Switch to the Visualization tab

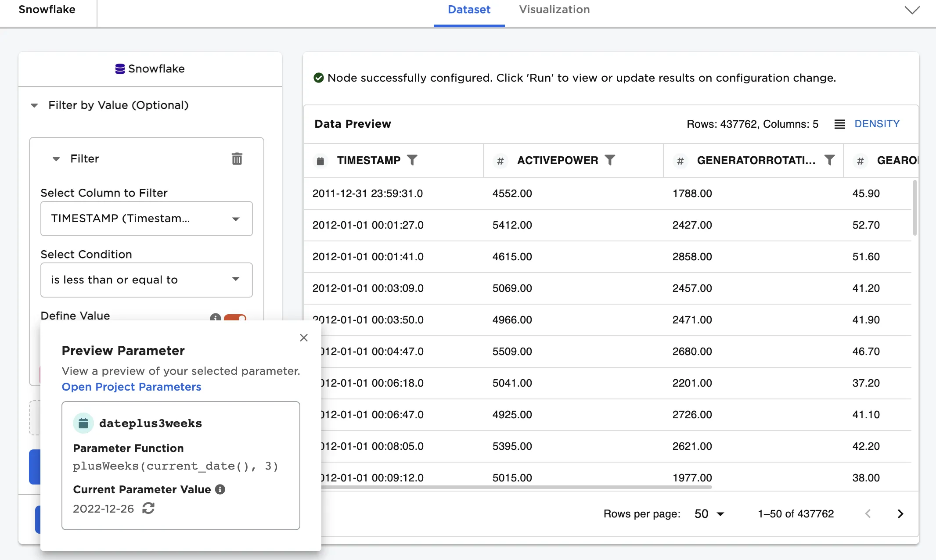tap(554, 10)
